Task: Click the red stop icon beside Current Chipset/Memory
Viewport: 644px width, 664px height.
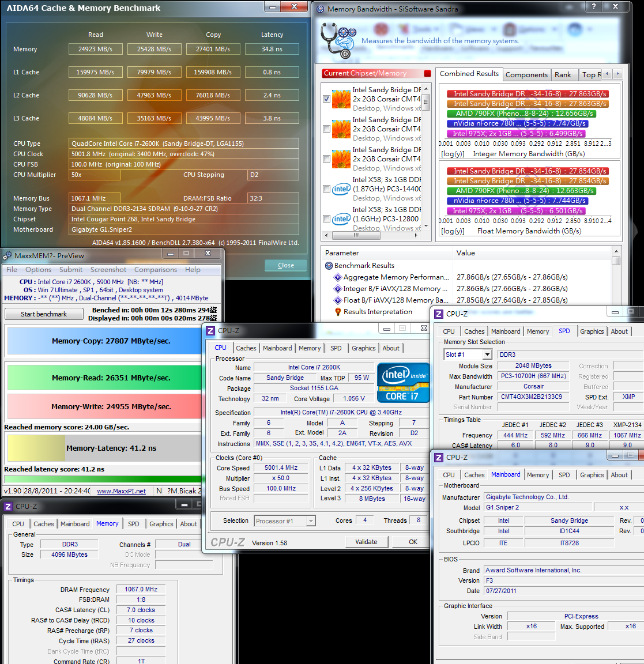Action: tap(427, 73)
